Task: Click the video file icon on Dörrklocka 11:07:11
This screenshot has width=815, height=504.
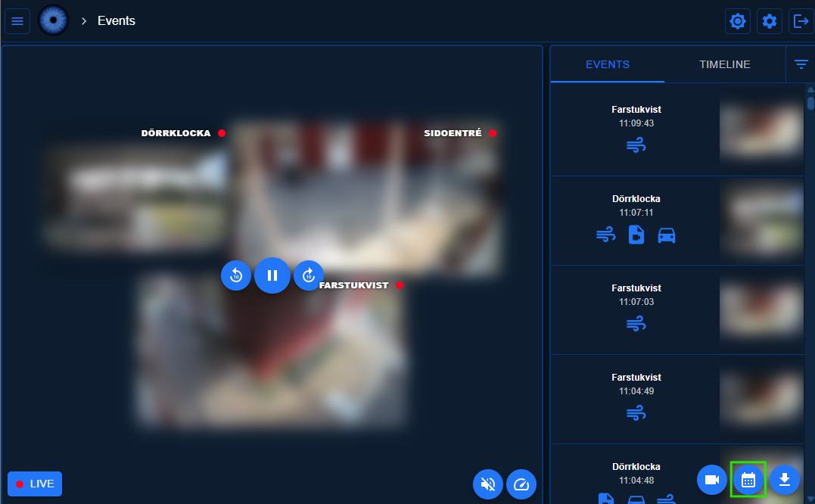Action: point(636,235)
